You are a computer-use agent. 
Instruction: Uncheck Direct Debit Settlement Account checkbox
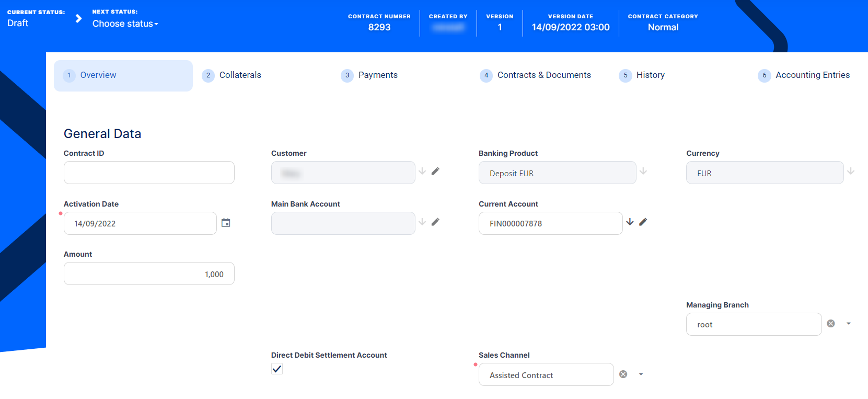(277, 369)
